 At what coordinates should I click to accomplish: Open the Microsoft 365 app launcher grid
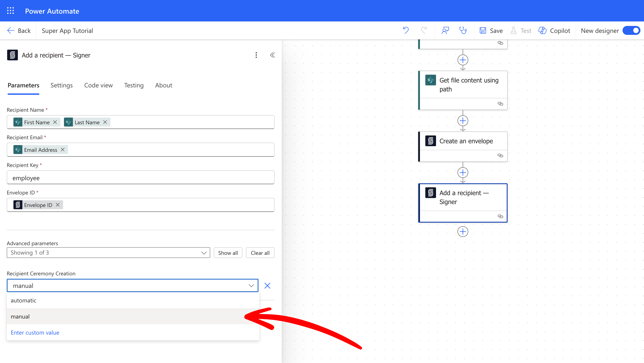(11, 11)
